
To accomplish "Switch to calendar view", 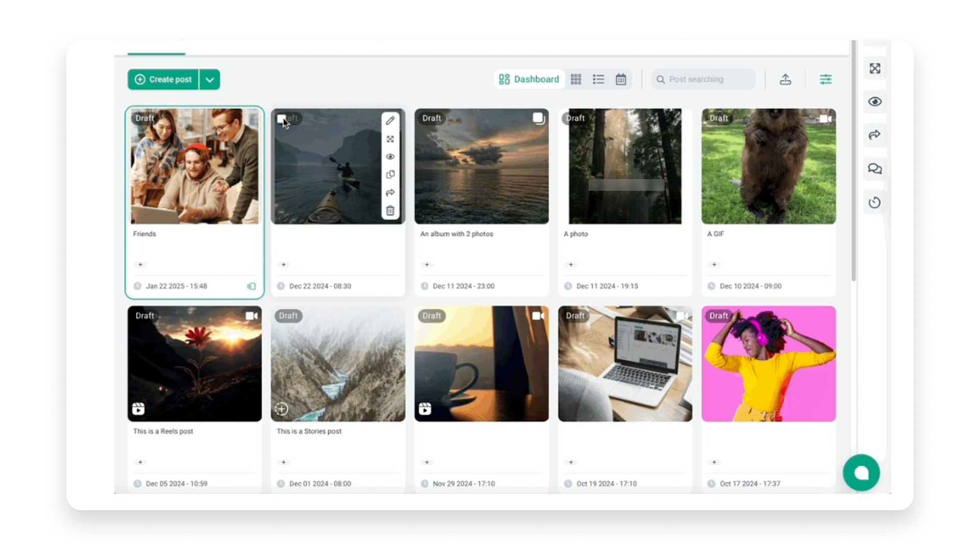I will [x=621, y=79].
